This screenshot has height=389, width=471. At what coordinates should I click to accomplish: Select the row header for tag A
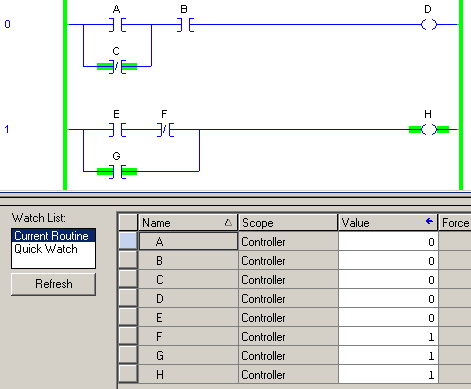tap(128, 241)
